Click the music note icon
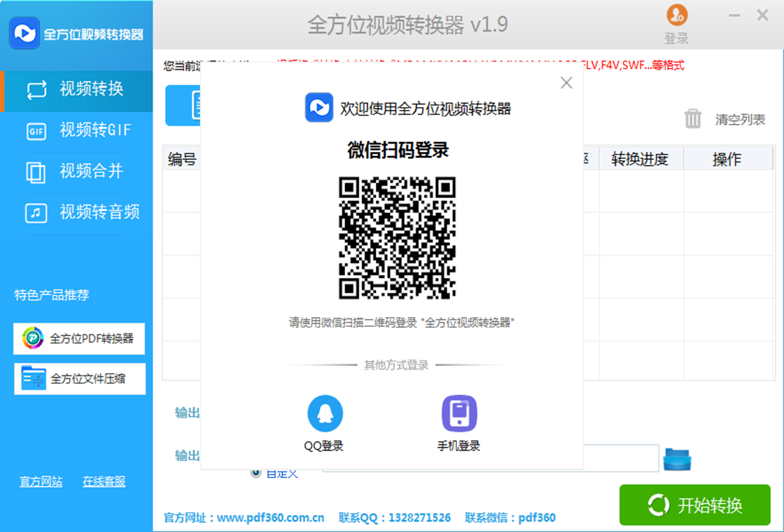This screenshot has width=784, height=532. (36, 213)
